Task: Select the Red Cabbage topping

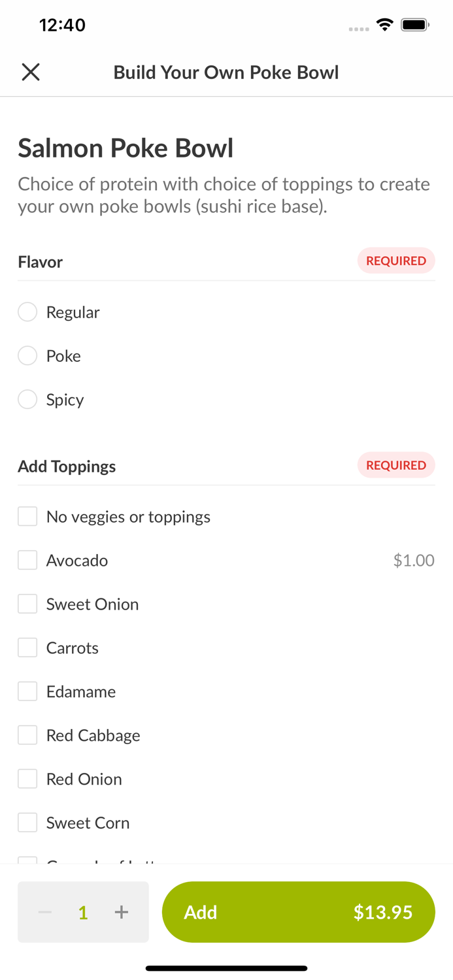Action: point(27,734)
